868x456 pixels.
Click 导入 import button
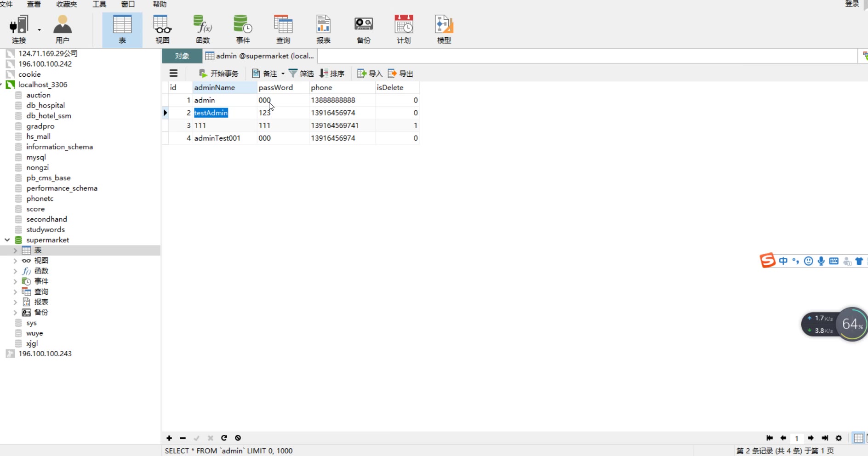tap(370, 74)
